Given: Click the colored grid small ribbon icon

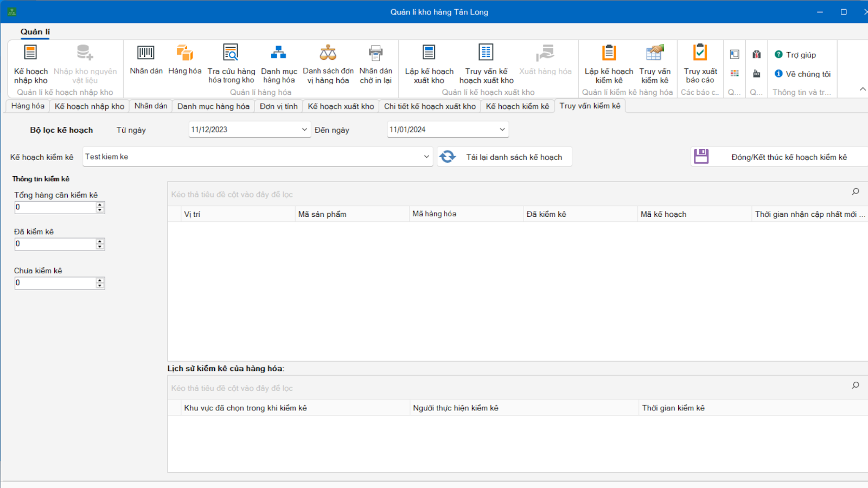Looking at the screenshot, I should [x=735, y=73].
